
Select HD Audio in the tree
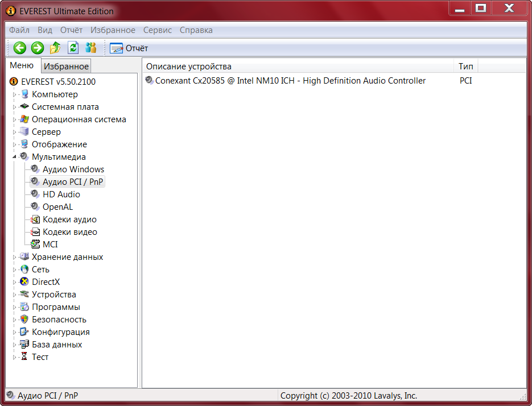tap(61, 194)
